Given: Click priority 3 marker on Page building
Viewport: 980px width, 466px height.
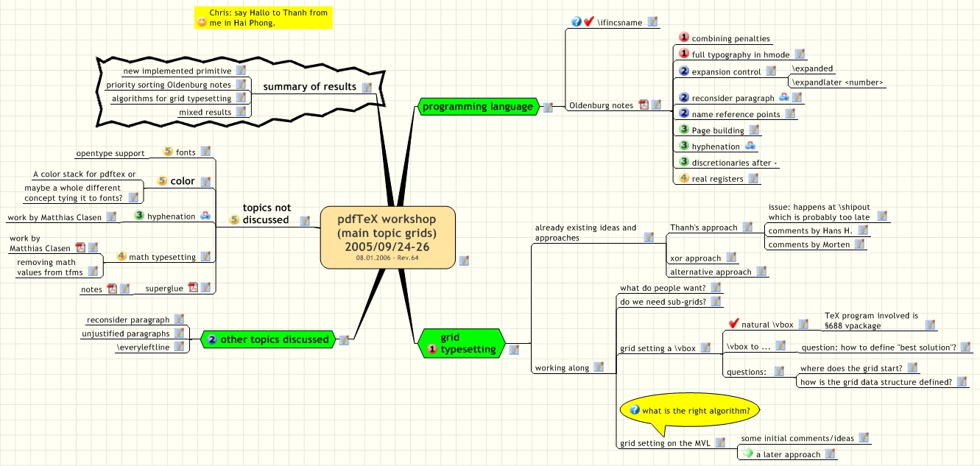Looking at the screenshot, I should point(683,130).
